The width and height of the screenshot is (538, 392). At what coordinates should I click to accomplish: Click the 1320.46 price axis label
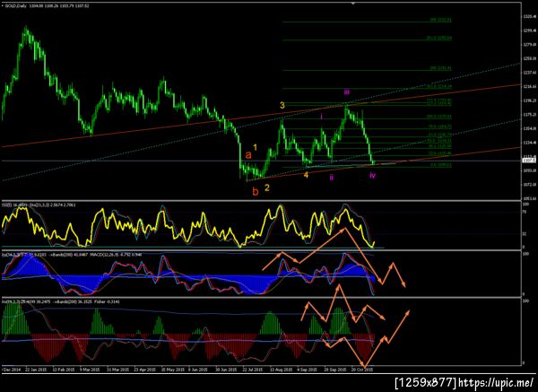[x=531, y=16]
